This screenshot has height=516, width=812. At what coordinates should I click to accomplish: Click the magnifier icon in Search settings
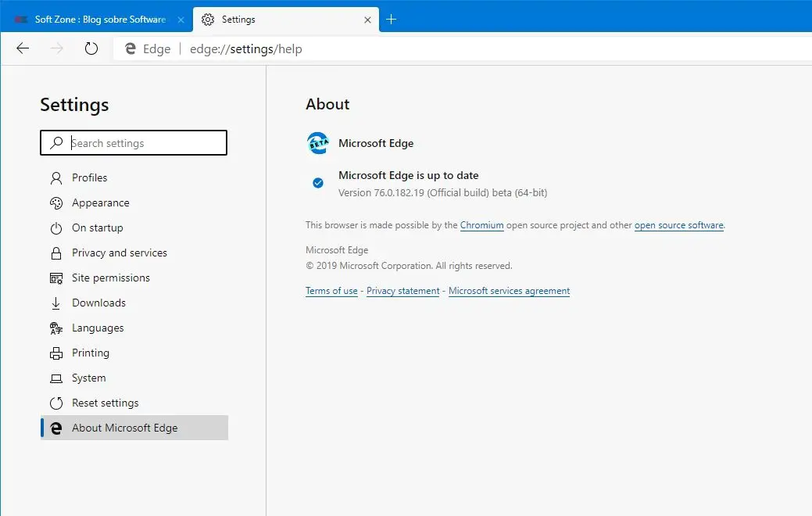tap(56, 142)
